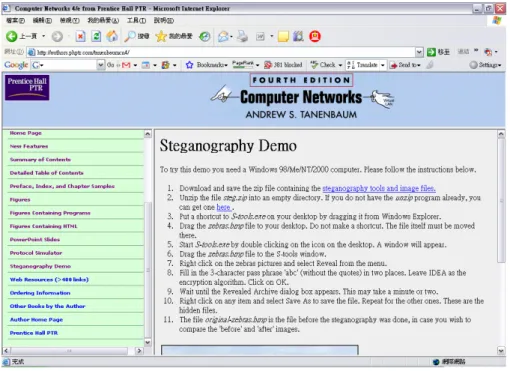Click the green Back arrow button
Viewport: 510px width, 371px height.
pos(12,36)
